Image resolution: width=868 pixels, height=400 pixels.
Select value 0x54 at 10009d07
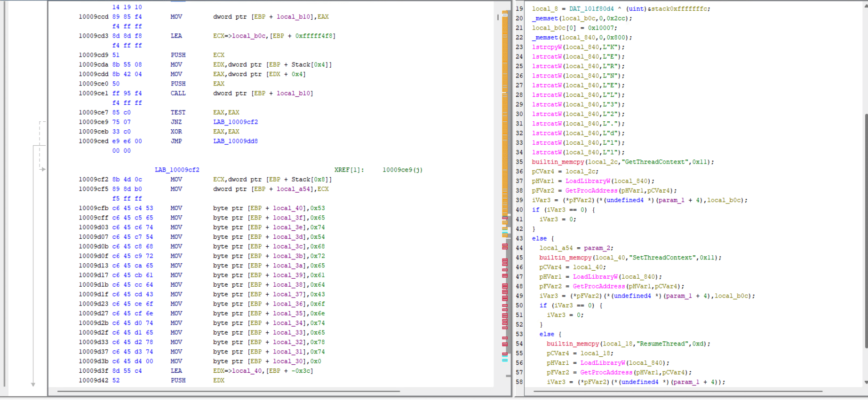317,237
